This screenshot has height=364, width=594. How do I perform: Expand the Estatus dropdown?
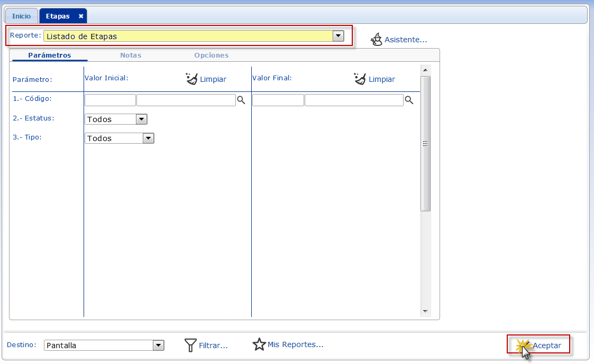[141, 119]
